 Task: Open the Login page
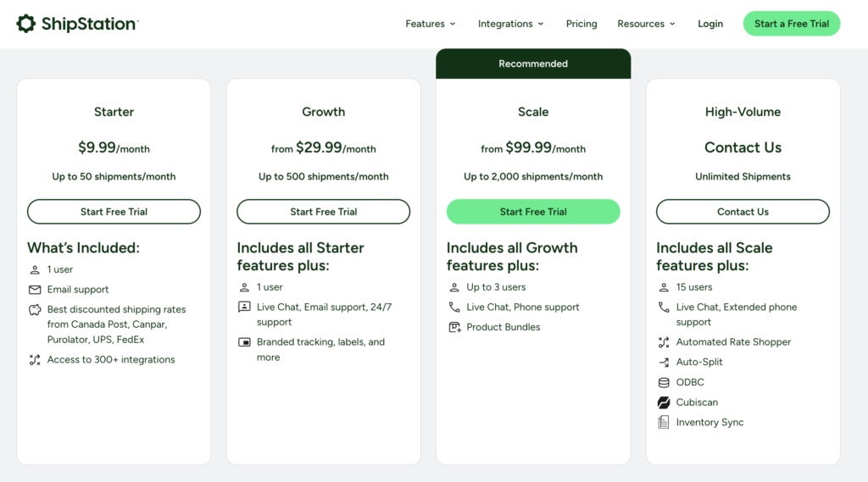pos(710,24)
